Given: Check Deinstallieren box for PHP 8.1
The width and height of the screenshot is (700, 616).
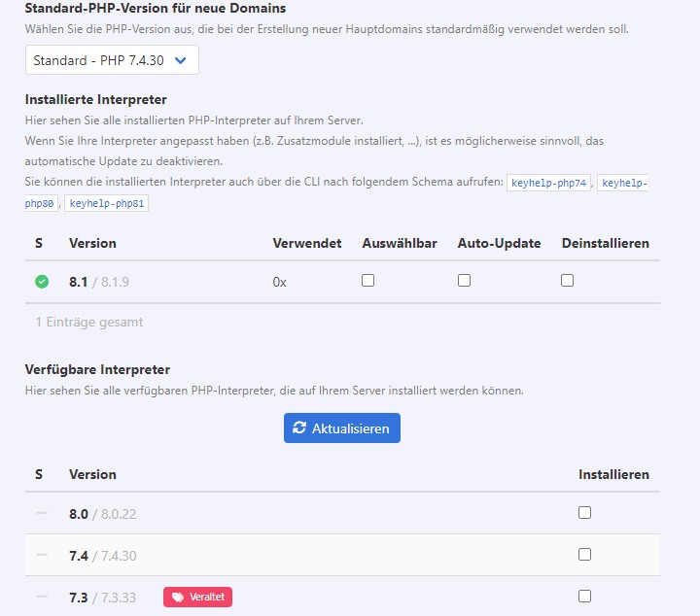Looking at the screenshot, I should [x=567, y=281].
